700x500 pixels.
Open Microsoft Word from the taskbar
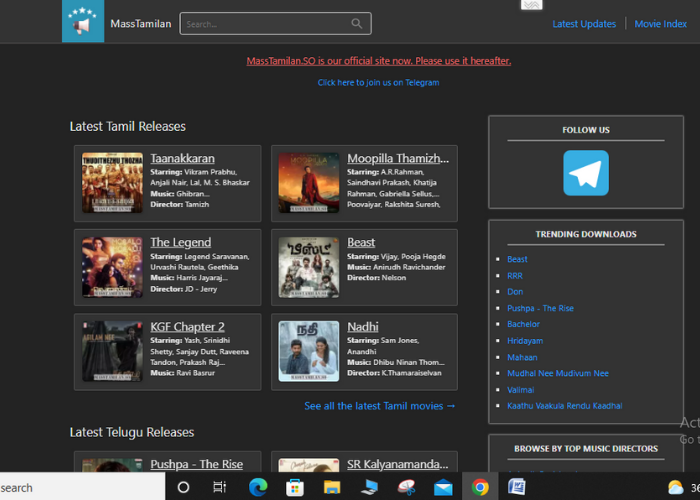(x=517, y=487)
